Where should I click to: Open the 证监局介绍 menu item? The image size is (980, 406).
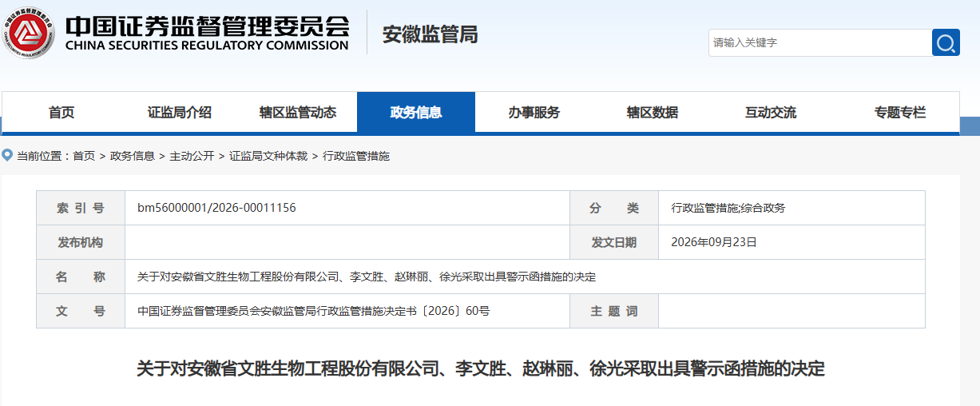click(180, 113)
